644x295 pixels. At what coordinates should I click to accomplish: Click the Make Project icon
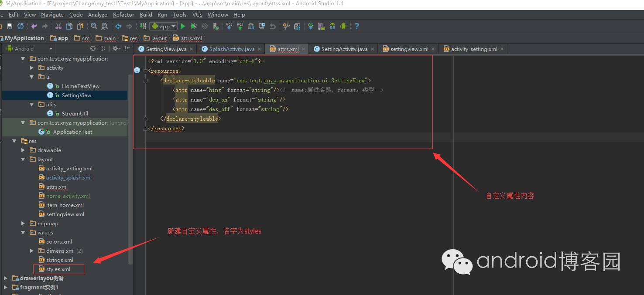[143, 26]
